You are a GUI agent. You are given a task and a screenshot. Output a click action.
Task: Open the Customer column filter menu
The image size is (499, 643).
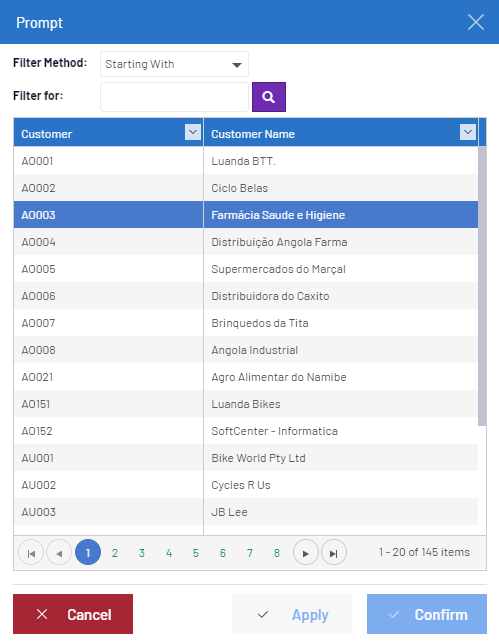tap(193, 132)
